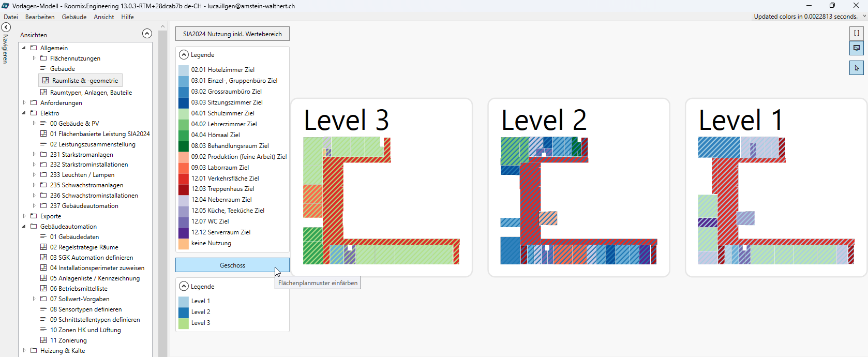868x357 pixels.
Task: Open 04 Installationsperimeter zuweisen plan icon
Action: [43, 268]
